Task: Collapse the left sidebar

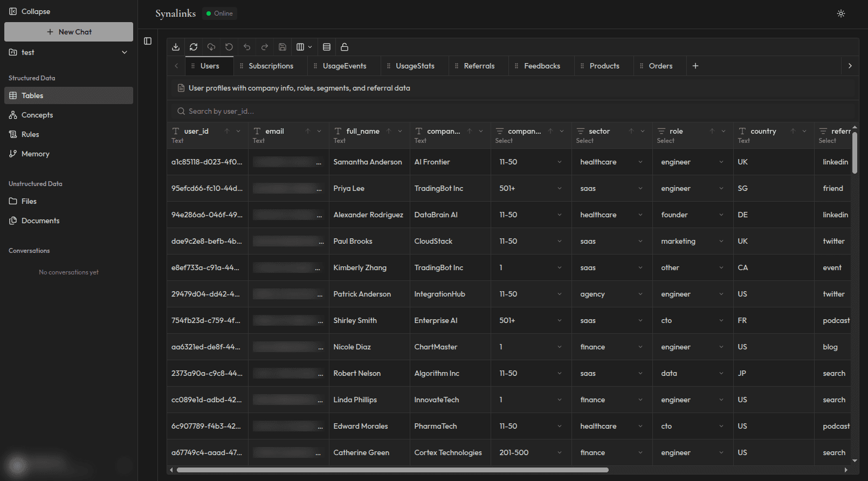Action: point(30,11)
